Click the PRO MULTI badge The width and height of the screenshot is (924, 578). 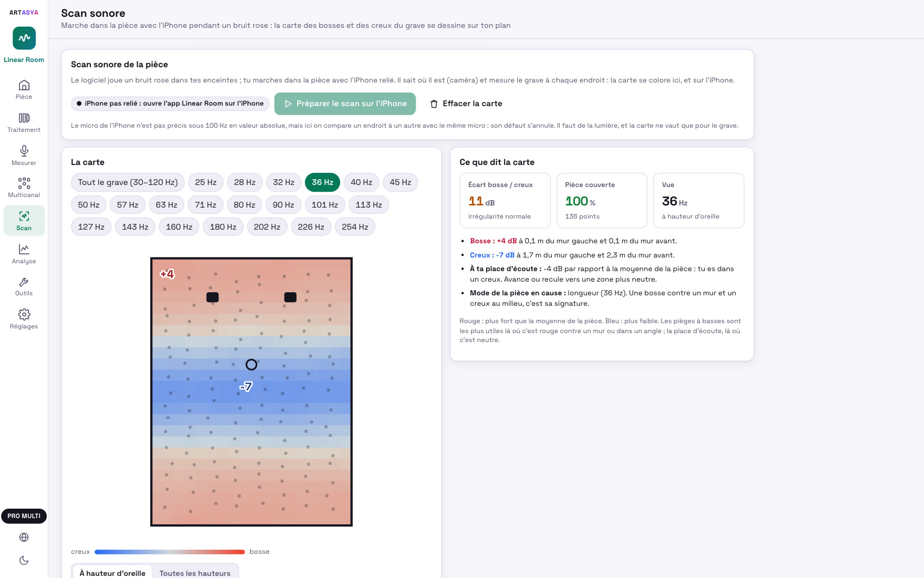pos(24,516)
